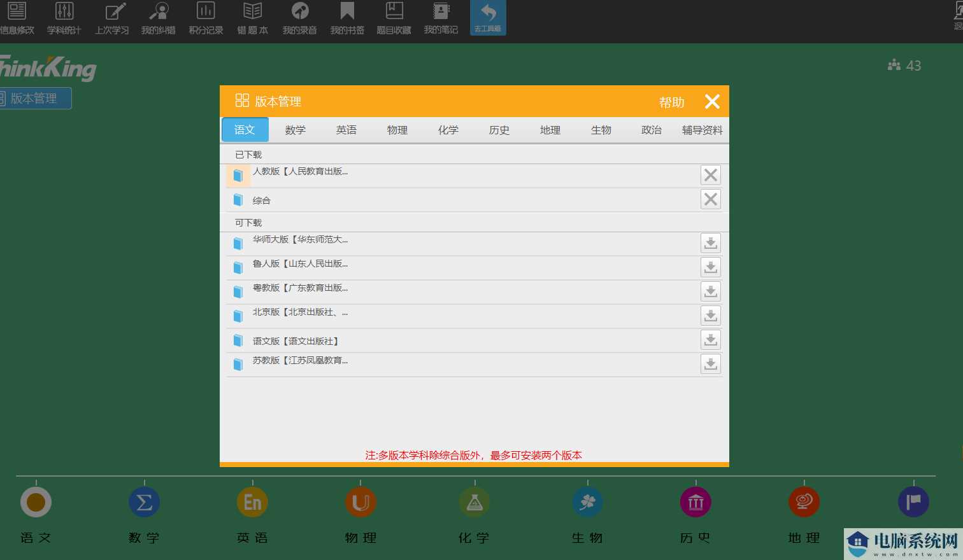Select the 苏教版【江苏凤凰教育... row text

[x=300, y=360]
